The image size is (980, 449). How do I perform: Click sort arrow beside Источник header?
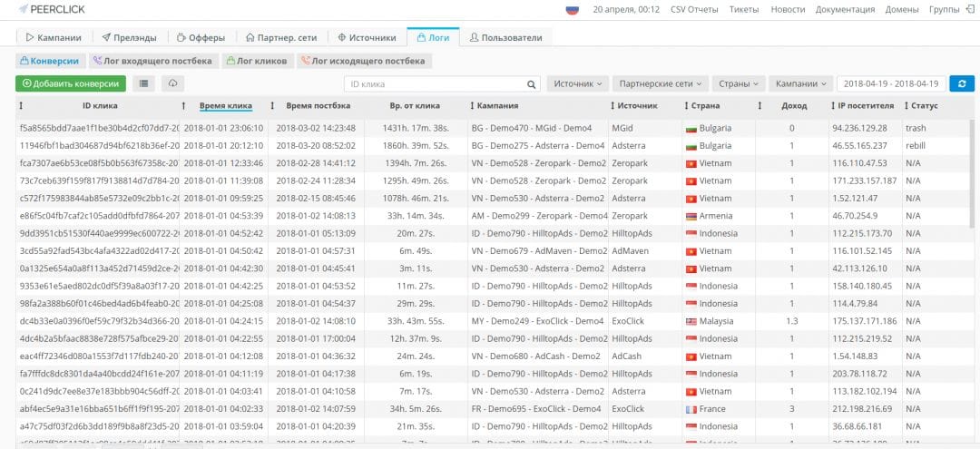click(x=612, y=106)
